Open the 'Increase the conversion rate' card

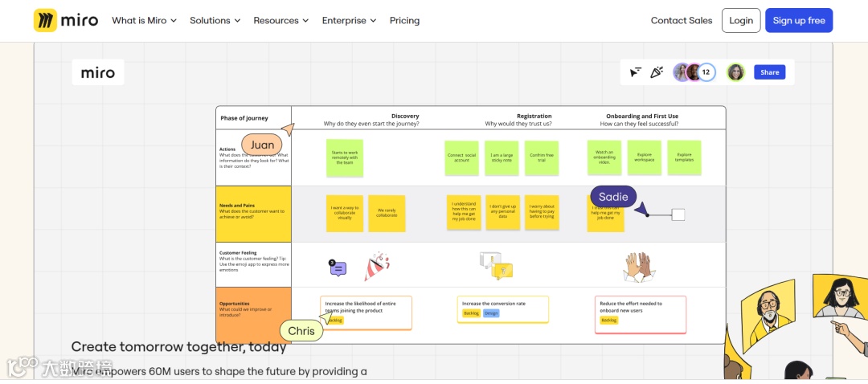[x=502, y=309]
